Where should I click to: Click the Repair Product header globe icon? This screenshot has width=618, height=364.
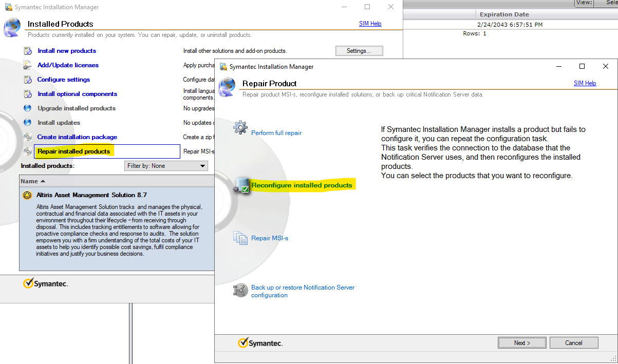(x=227, y=86)
